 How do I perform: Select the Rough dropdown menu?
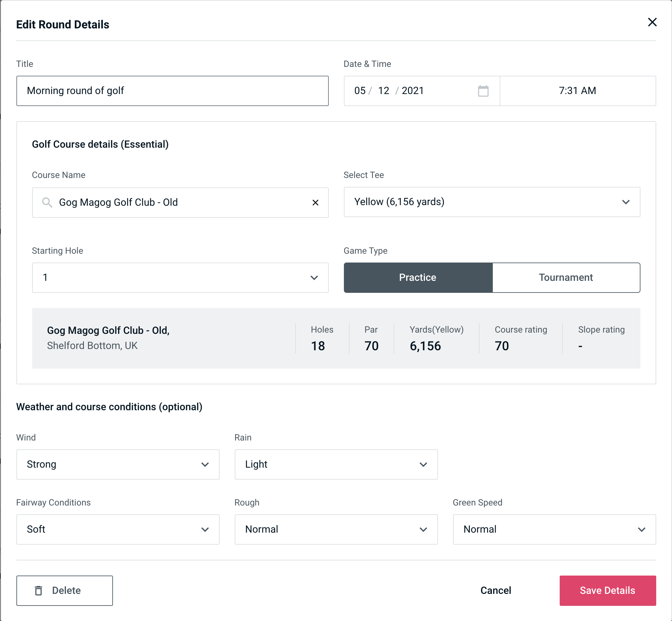335,529
